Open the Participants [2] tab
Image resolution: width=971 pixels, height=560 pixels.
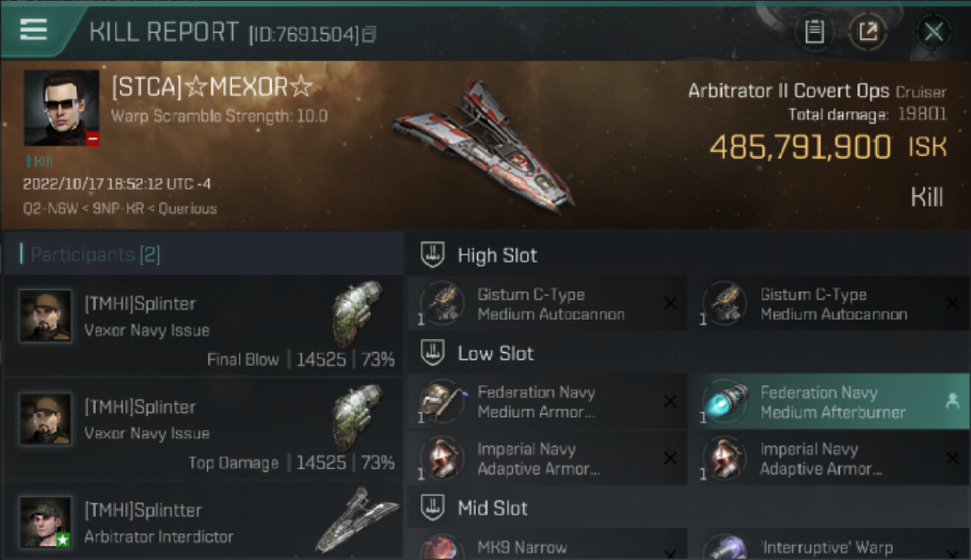90,255
